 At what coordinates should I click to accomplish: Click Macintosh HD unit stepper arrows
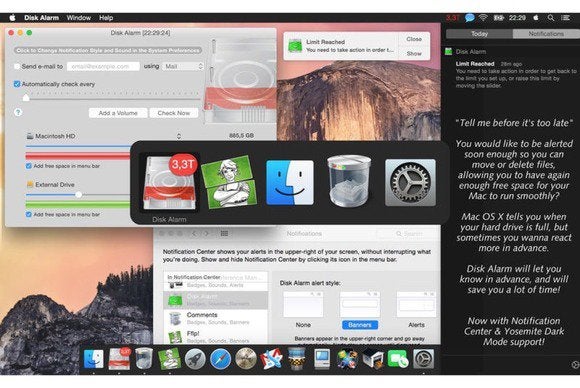coord(179,136)
